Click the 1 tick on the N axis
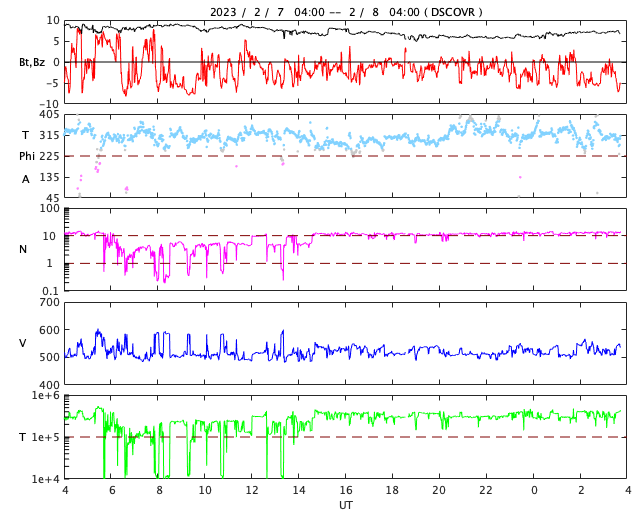The image size is (640, 512). coord(49,263)
